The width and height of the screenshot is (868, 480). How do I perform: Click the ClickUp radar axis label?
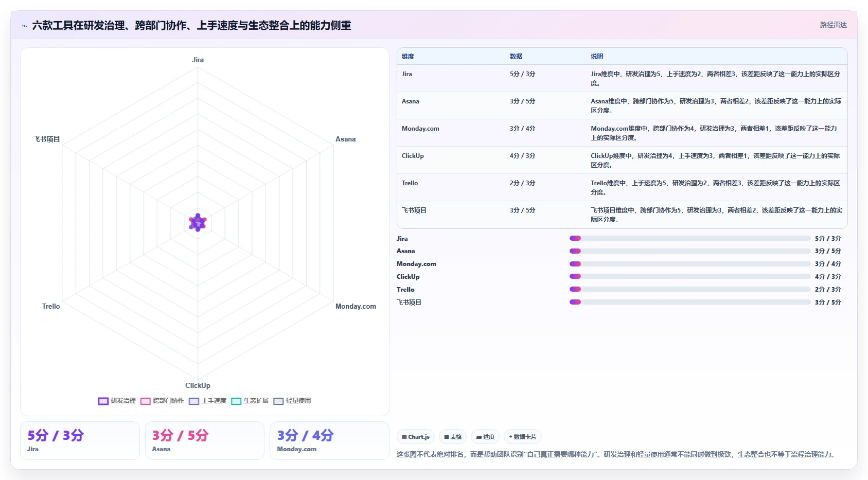(x=198, y=385)
